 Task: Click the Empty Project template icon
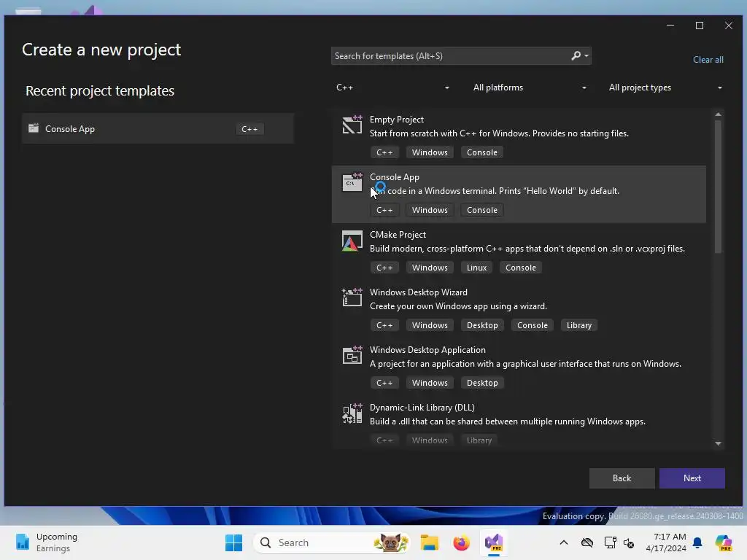[x=352, y=125]
